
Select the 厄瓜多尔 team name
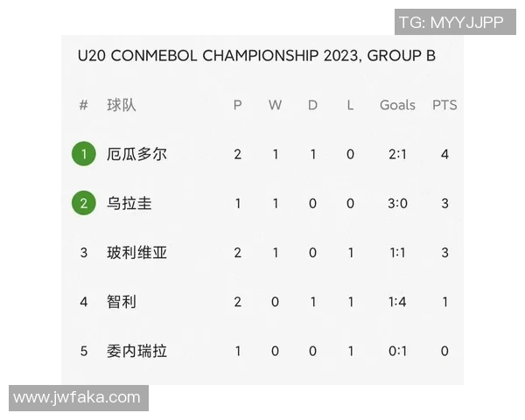point(136,154)
